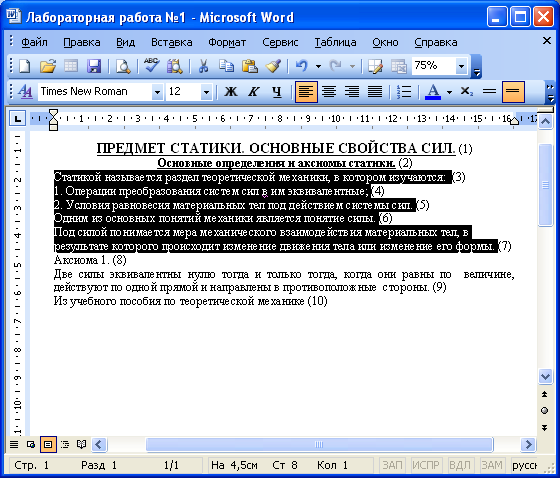
Task: Switch to Web Layout view
Action: (x=31, y=445)
